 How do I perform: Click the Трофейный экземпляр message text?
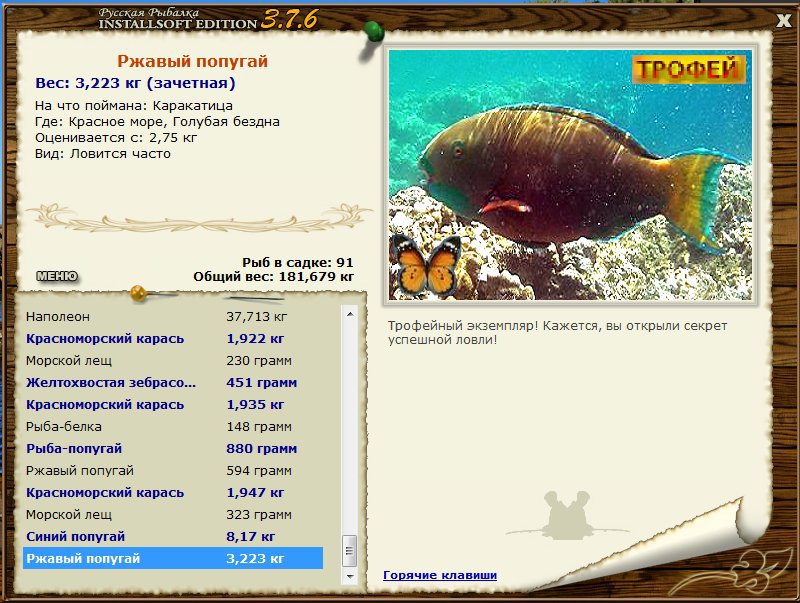557,333
